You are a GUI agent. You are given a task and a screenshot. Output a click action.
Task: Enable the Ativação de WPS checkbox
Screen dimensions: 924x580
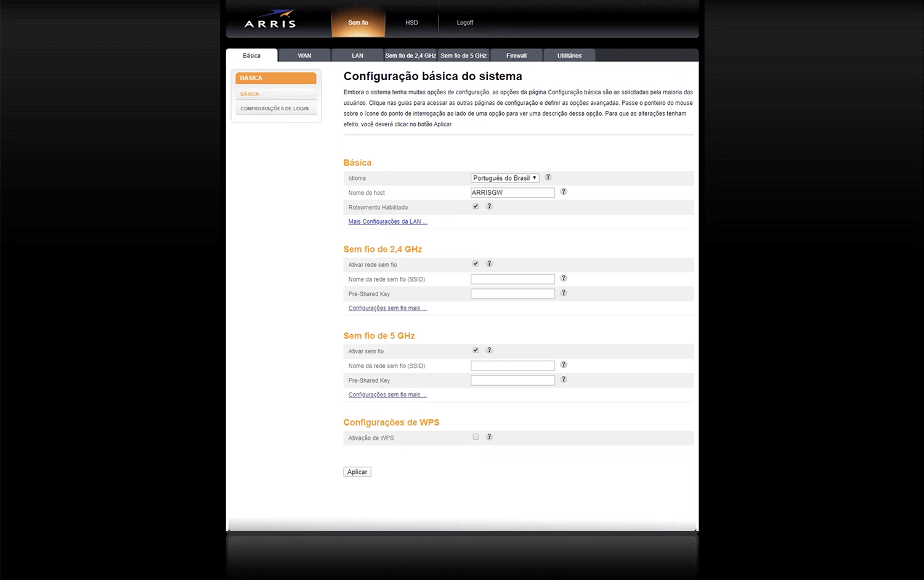pyautogui.click(x=476, y=437)
